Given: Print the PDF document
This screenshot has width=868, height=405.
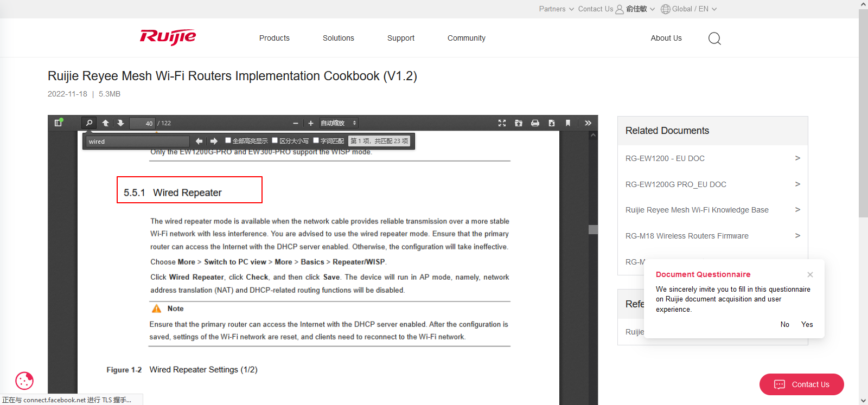Looking at the screenshot, I should 535,123.
